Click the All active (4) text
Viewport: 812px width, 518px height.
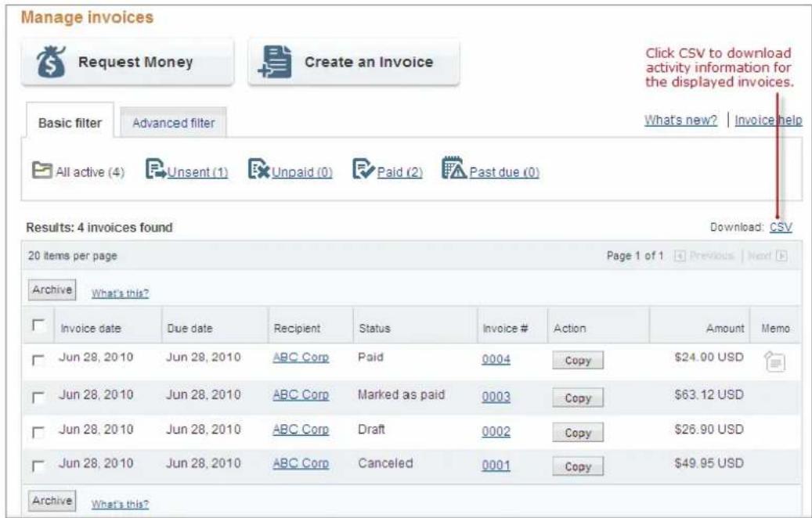tap(90, 172)
